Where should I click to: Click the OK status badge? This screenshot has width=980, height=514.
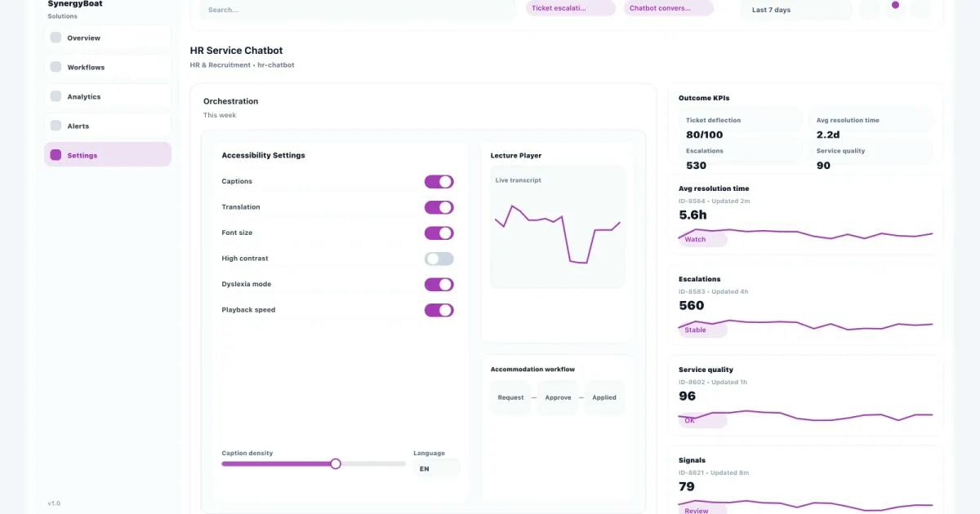(x=702, y=421)
